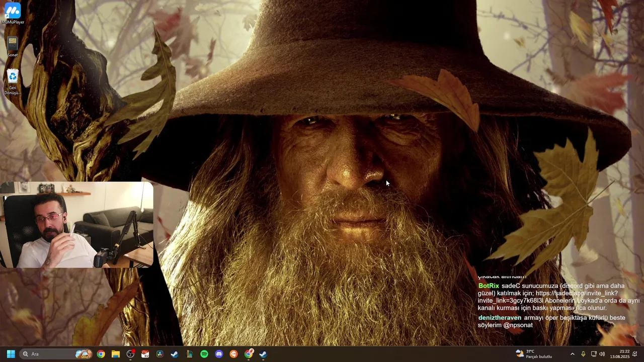644x362 pixels.
Task: Open the search highlights arch image
Action: coord(84,354)
